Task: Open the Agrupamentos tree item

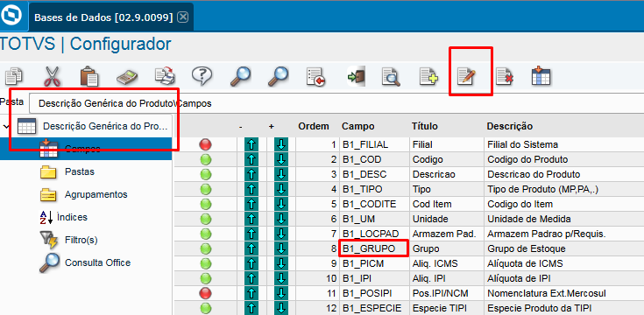Action: point(96,194)
